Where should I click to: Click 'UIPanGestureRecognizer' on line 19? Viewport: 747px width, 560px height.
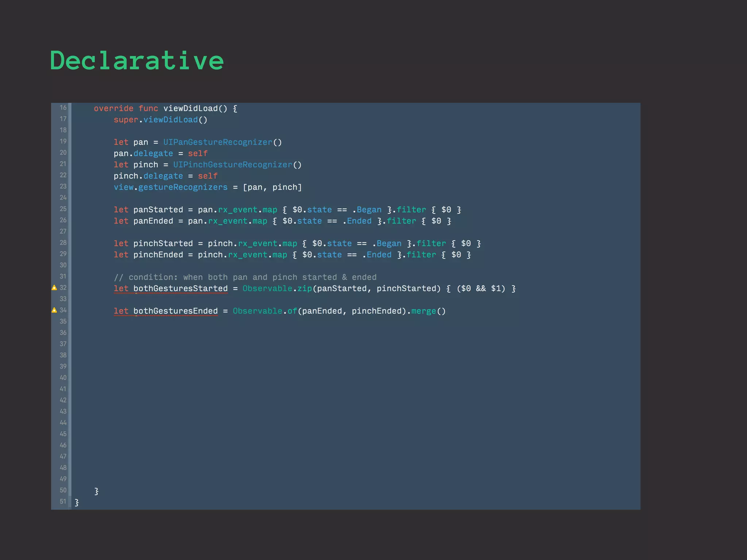[x=218, y=143]
